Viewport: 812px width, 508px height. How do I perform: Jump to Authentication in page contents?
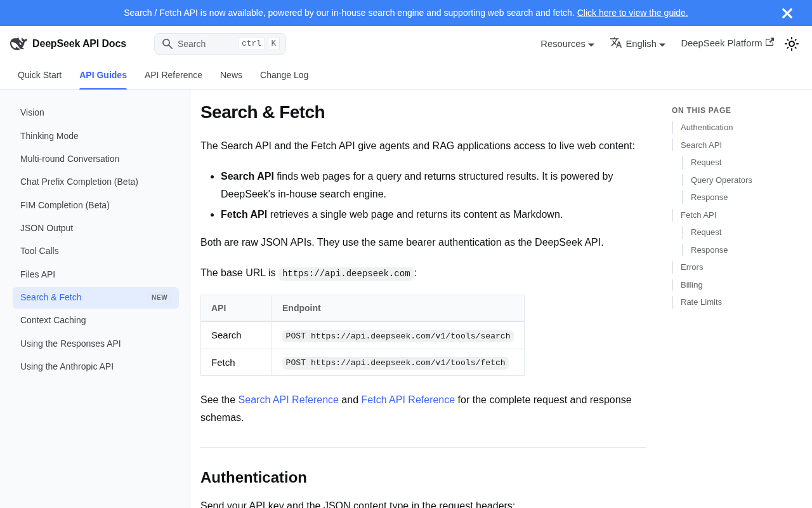click(x=707, y=128)
